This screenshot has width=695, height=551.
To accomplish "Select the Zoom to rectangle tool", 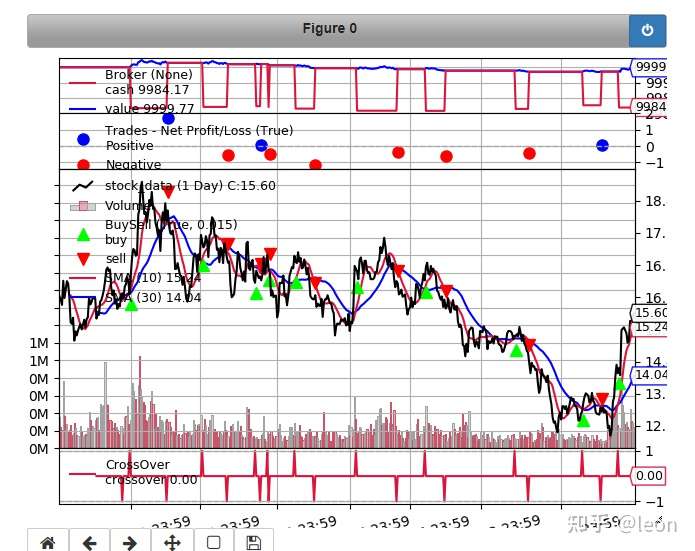I will 214,543.
